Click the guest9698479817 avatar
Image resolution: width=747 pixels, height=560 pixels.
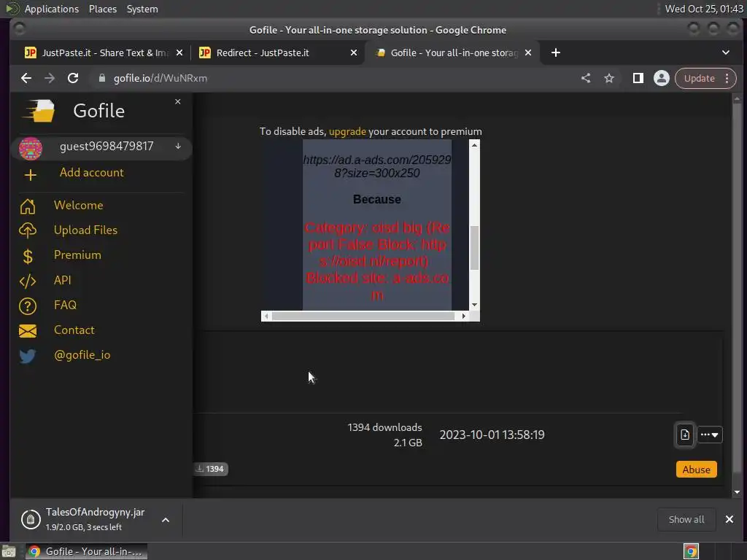(x=31, y=148)
